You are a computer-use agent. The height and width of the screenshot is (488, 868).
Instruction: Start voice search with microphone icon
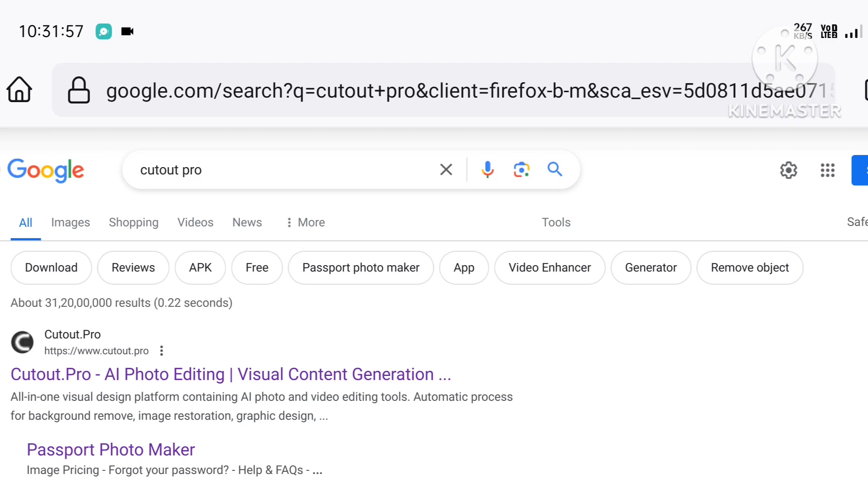point(487,170)
